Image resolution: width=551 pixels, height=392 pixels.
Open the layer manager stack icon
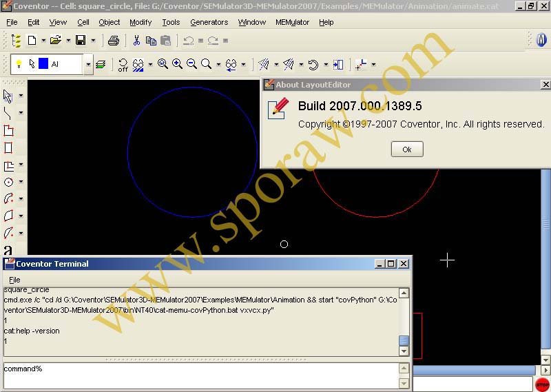(x=101, y=64)
